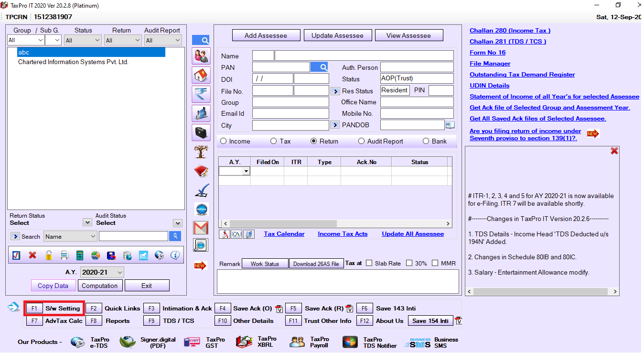The image size is (644, 354).
Task: Open the Return filter dropdown
Action: pos(123,40)
